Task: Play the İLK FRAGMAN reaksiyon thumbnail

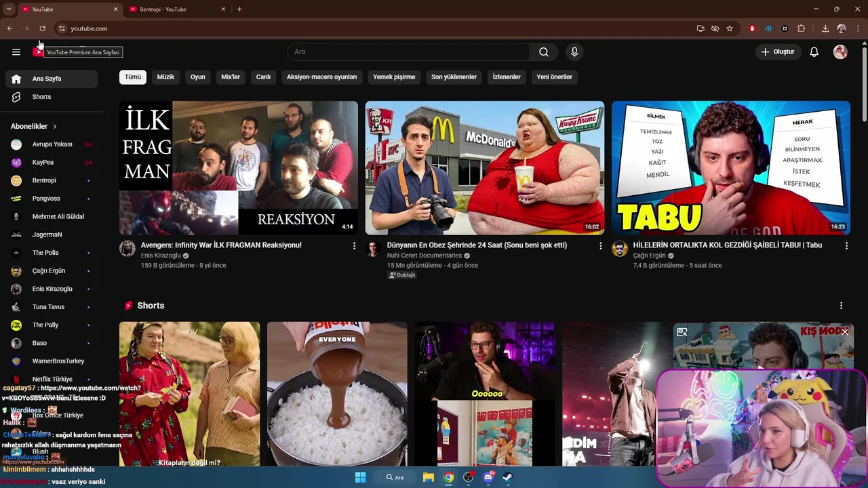Action: tap(239, 168)
